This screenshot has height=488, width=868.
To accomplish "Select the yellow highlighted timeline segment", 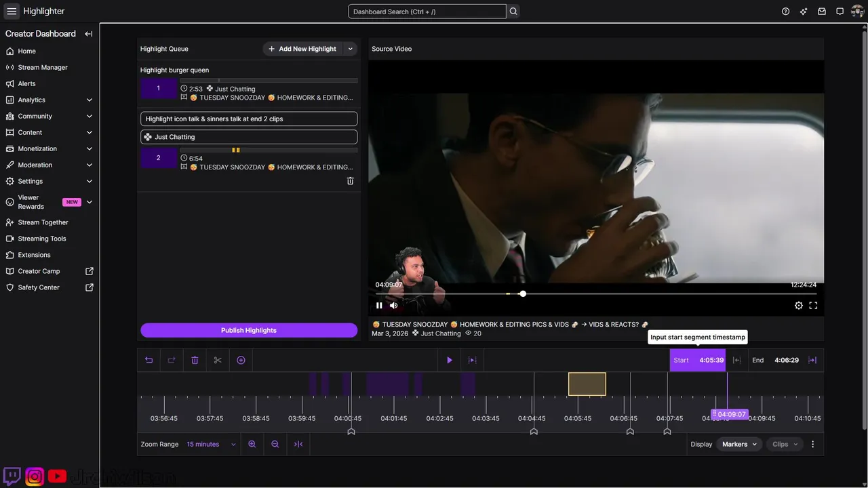I will click(587, 384).
